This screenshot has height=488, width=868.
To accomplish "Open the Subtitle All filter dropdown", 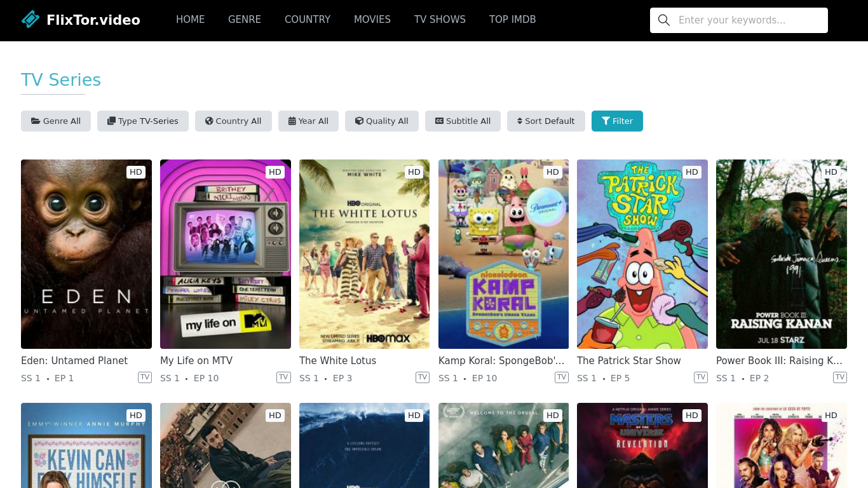I will (x=463, y=121).
